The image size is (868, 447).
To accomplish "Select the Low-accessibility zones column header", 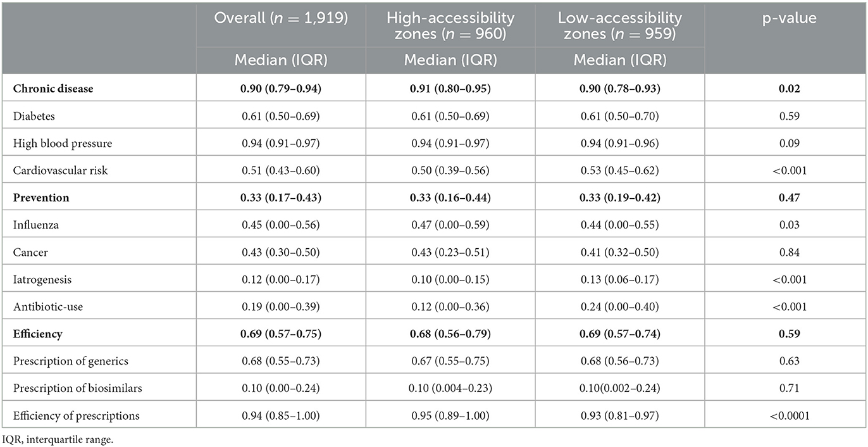I will tap(620, 26).
